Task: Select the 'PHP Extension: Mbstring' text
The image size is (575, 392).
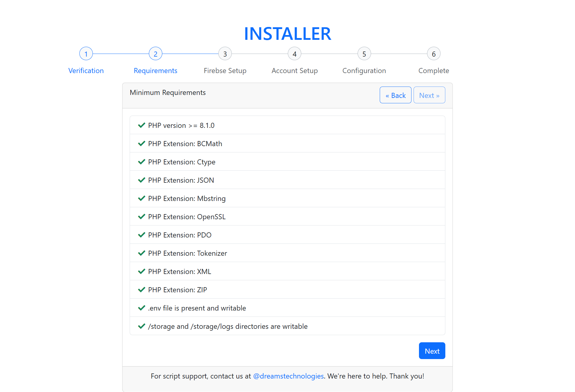Action: coord(187,199)
